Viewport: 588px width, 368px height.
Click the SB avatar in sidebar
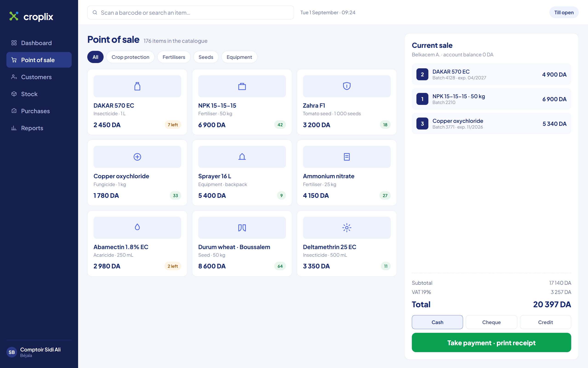[12, 352]
